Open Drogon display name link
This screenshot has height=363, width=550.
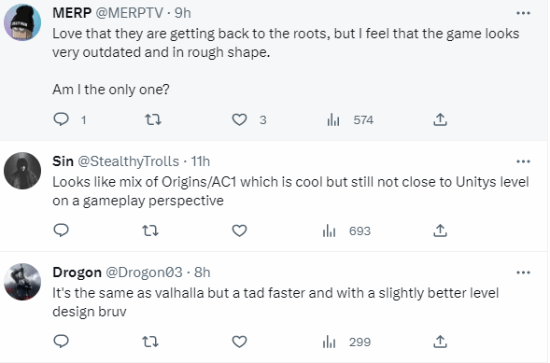(x=77, y=272)
